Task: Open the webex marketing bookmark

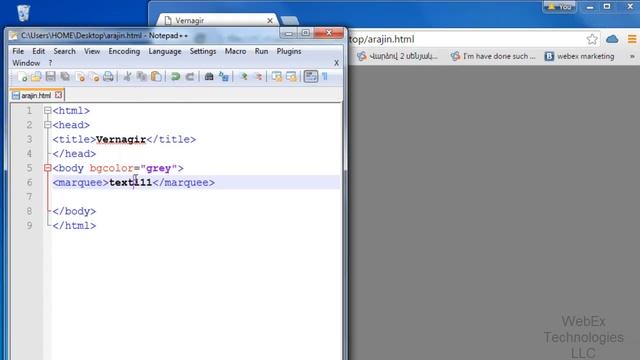Action: click(580, 56)
